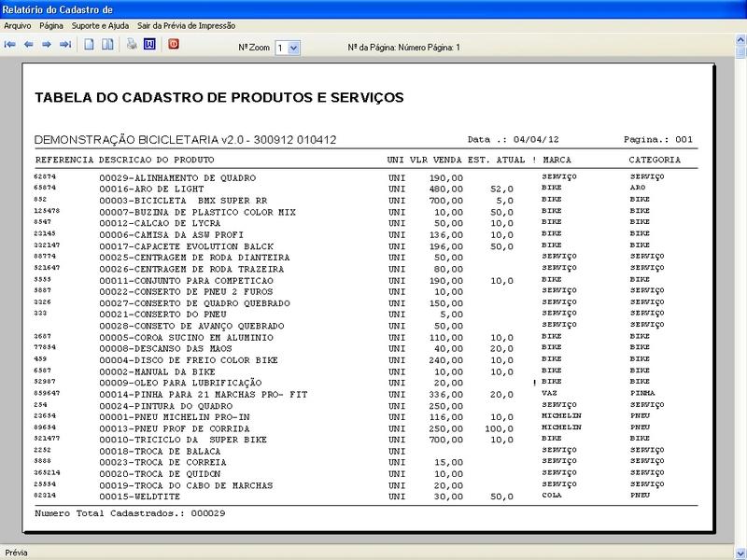Click 00024-PINTURA DO QUADRO
This screenshot has width=747, height=560.
[166, 406]
